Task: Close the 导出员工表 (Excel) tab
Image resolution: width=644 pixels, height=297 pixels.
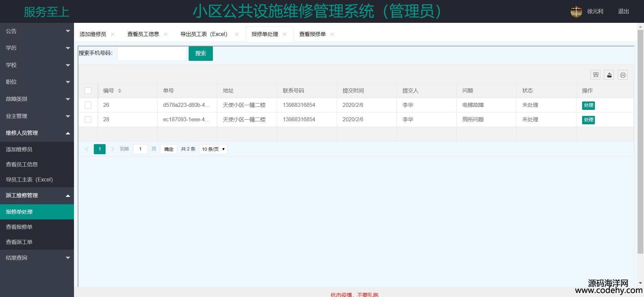Action: click(237, 34)
